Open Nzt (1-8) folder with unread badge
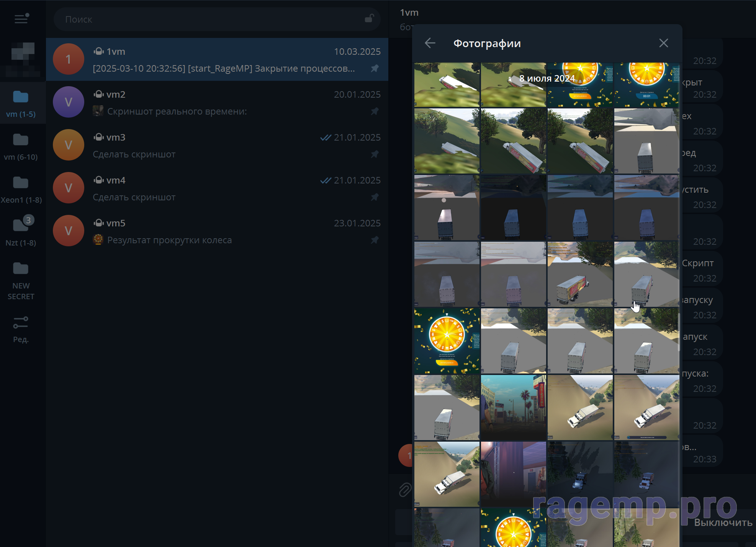The width and height of the screenshot is (756, 547). [21, 232]
